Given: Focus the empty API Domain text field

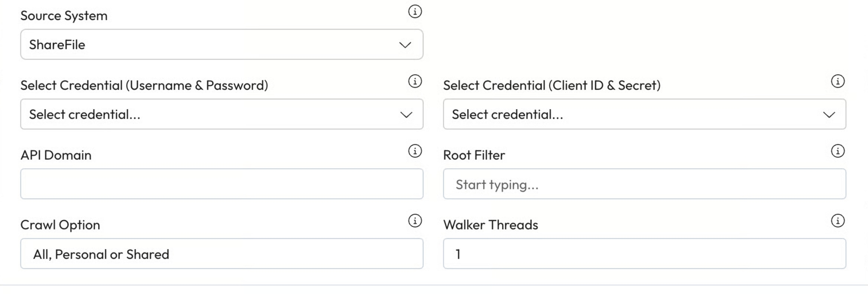Looking at the screenshot, I should [x=222, y=184].
